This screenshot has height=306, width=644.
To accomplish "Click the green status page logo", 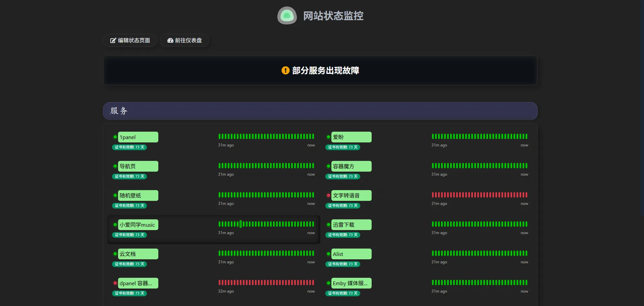I will click(x=287, y=16).
